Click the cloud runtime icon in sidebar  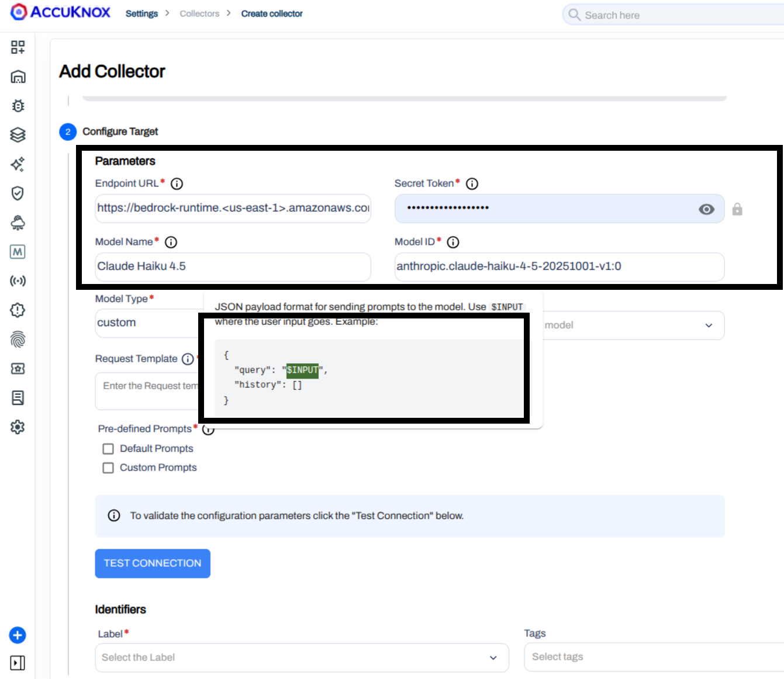(x=18, y=223)
